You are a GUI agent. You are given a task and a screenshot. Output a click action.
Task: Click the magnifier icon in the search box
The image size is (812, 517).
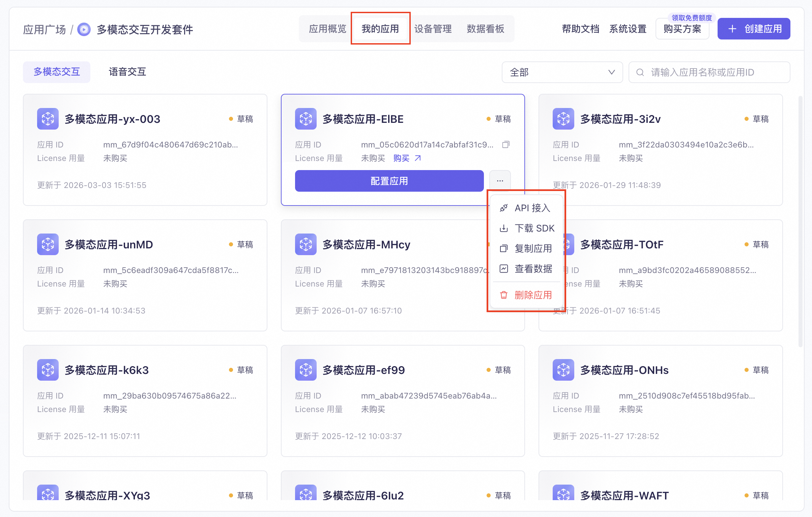click(x=640, y=72)
